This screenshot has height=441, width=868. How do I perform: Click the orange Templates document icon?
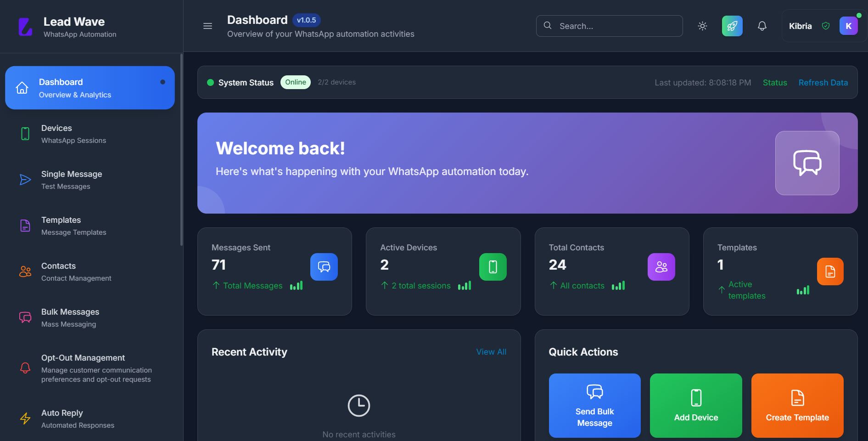(x=830, y=271)
